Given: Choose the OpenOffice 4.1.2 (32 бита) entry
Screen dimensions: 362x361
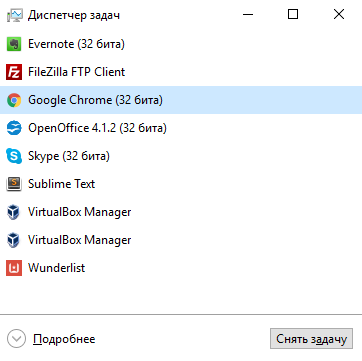Looking at the screenshot, I should pos(97,128).
